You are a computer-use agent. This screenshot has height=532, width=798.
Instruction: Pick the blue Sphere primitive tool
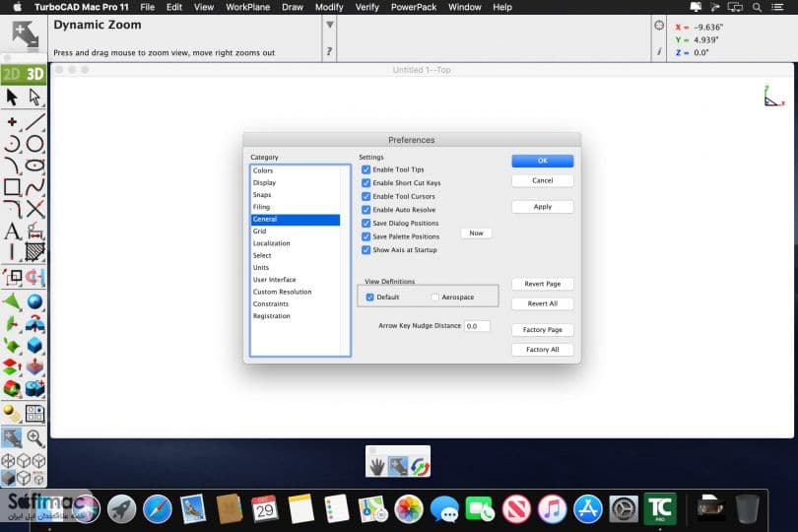pyautogui.click(x=34, y=301)
